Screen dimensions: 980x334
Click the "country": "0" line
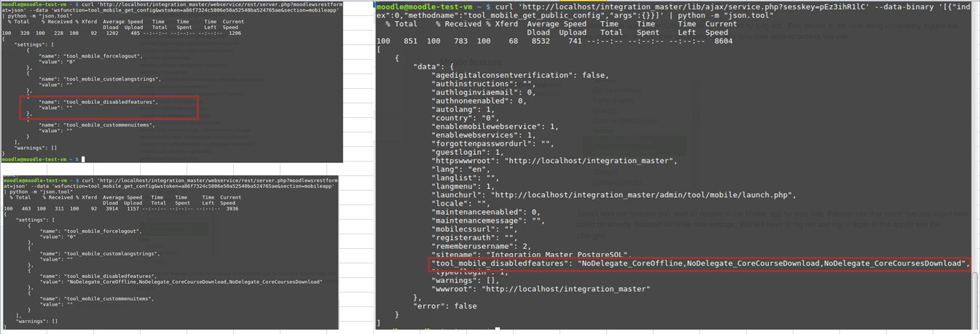click(x=466, y=118)
